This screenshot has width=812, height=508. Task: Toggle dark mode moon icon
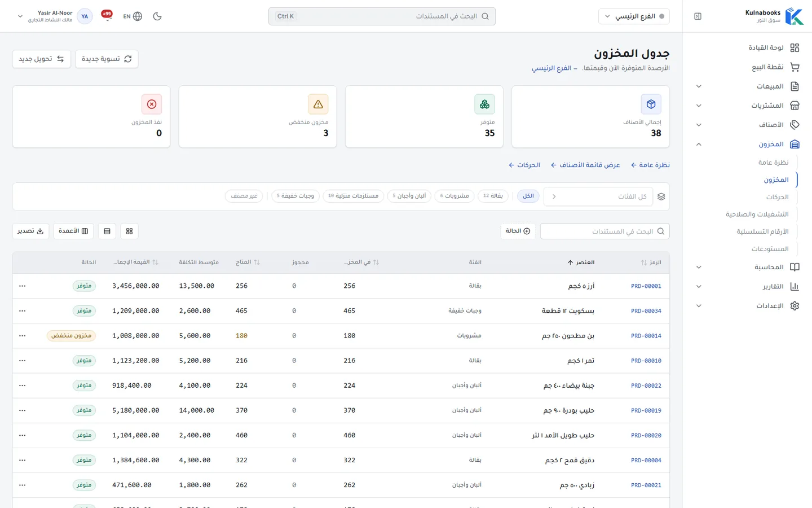point(157,16)
